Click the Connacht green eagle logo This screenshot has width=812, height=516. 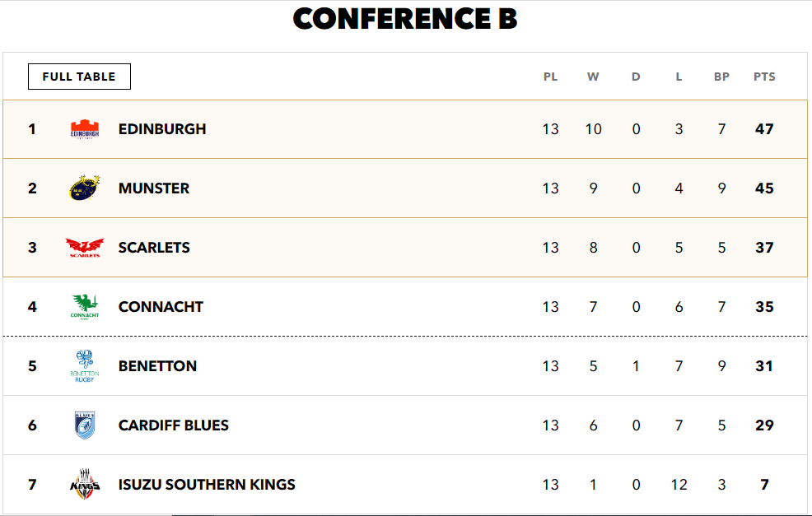(84, 306)
